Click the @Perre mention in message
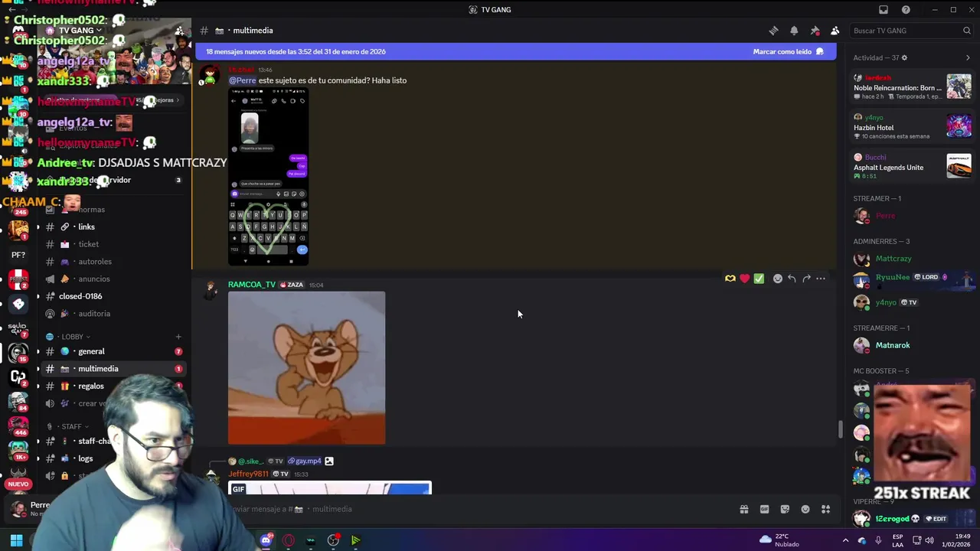 coord(242,80)
